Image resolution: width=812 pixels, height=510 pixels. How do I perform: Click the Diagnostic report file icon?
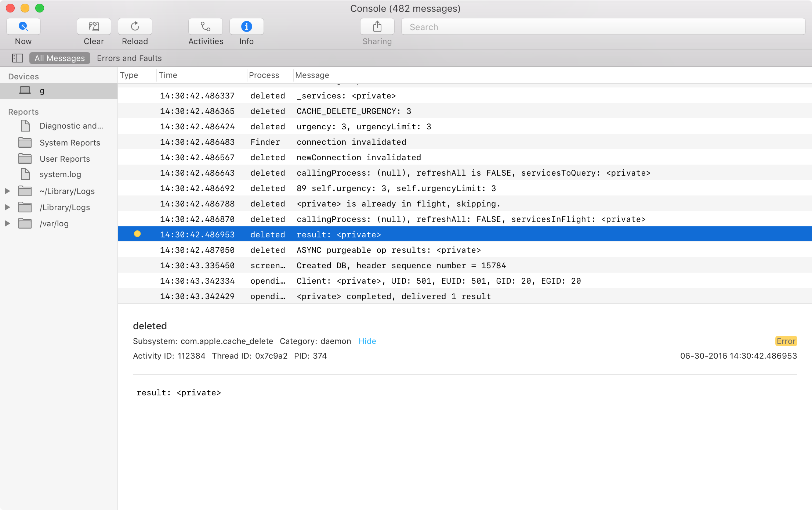point(25,125)
